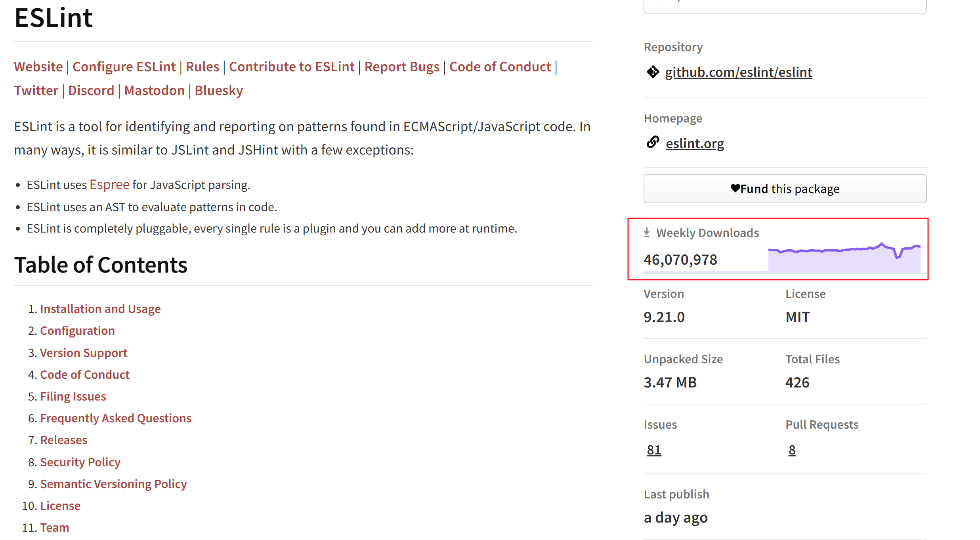The width and height of the screenshot is (980, 540).
Task: Click the Repository label
Action: pos(673,47)
